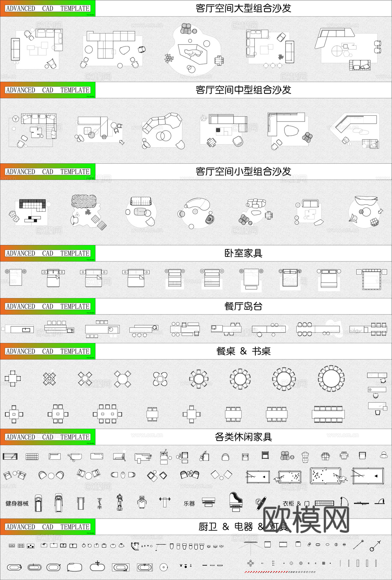Screen dimensions: 392x580
Task: Click the barbell rack fitness block
Action: coord(165,501)
